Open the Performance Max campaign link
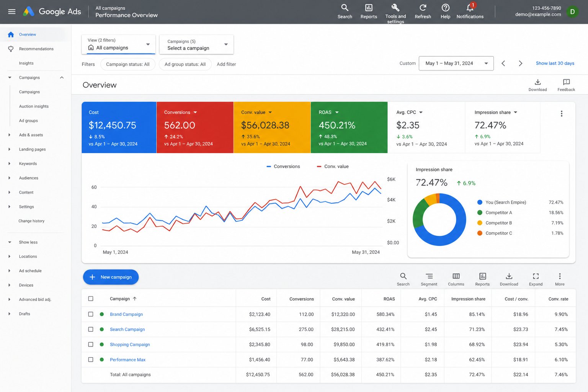This screenshot has width=588, height=392. point(127,360)
